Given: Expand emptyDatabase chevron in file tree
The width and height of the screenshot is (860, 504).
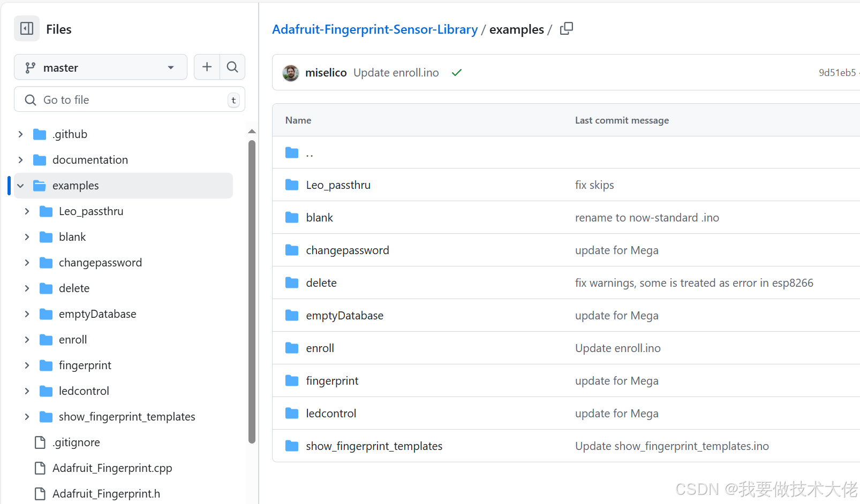Looking at the screenshot, I should pos(27,314).
